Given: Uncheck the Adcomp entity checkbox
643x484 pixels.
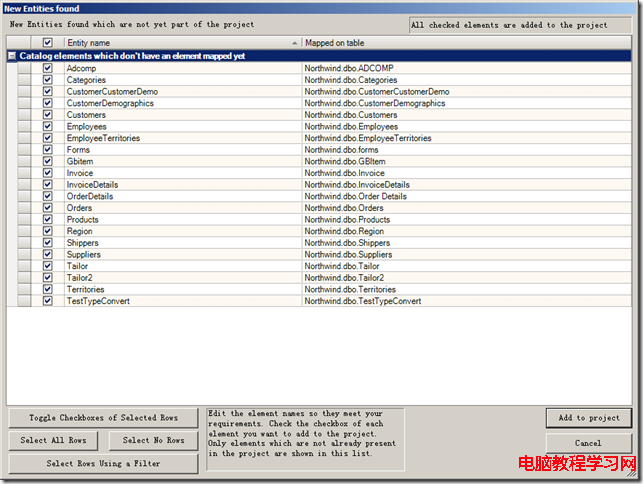Looking at the screenshot, I should point(48,68).
